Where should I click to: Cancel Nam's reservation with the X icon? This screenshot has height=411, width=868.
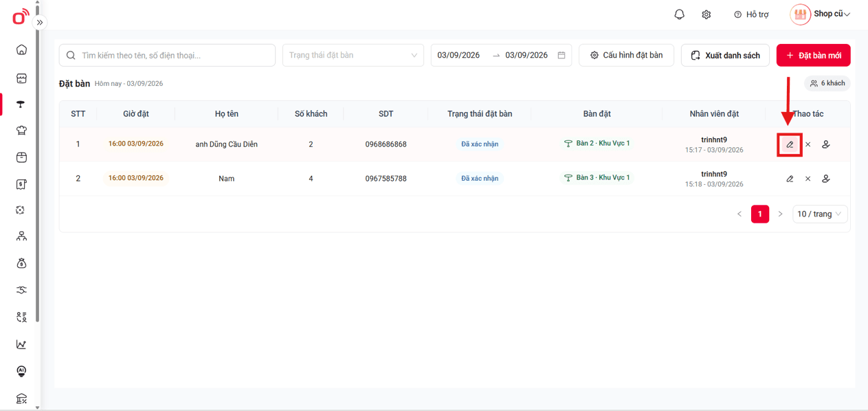click(808, 179)
